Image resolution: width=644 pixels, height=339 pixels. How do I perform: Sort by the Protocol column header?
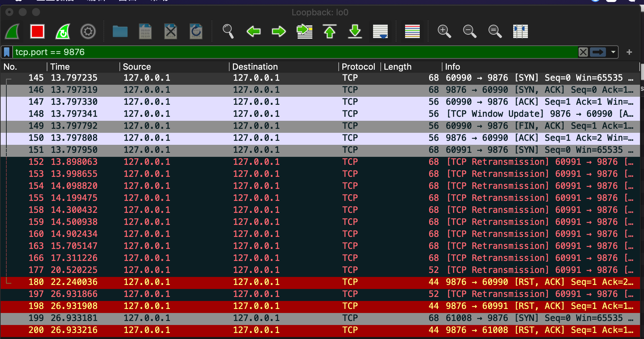tap(360, 67)
